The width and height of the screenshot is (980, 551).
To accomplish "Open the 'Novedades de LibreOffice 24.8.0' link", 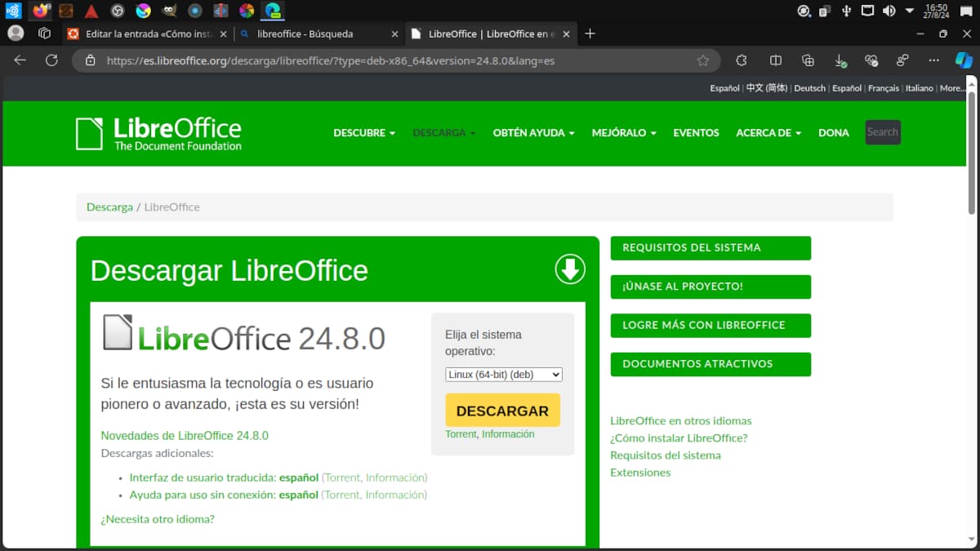I will (185, 436).
